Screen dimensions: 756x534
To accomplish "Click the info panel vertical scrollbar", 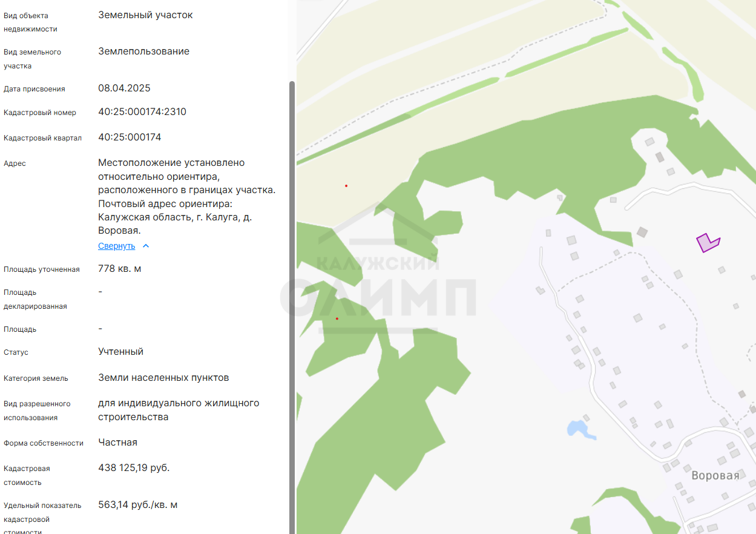I will click(292, 303).
